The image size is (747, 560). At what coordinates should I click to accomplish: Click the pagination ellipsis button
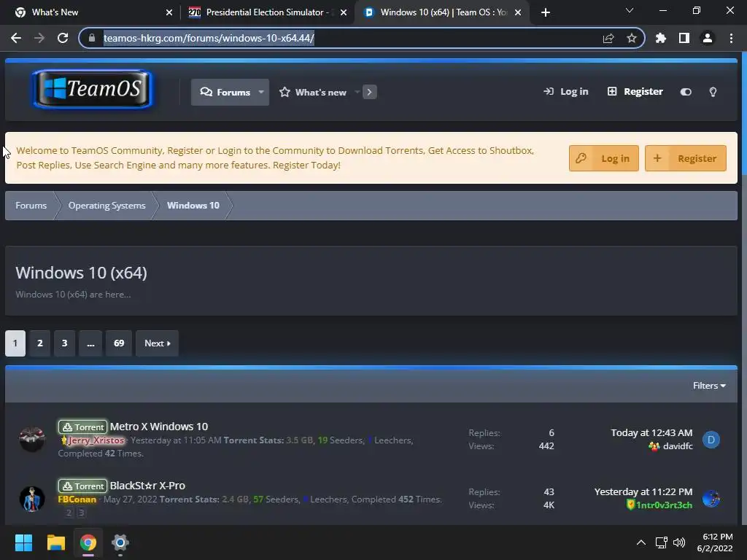(x=90, y=343)
